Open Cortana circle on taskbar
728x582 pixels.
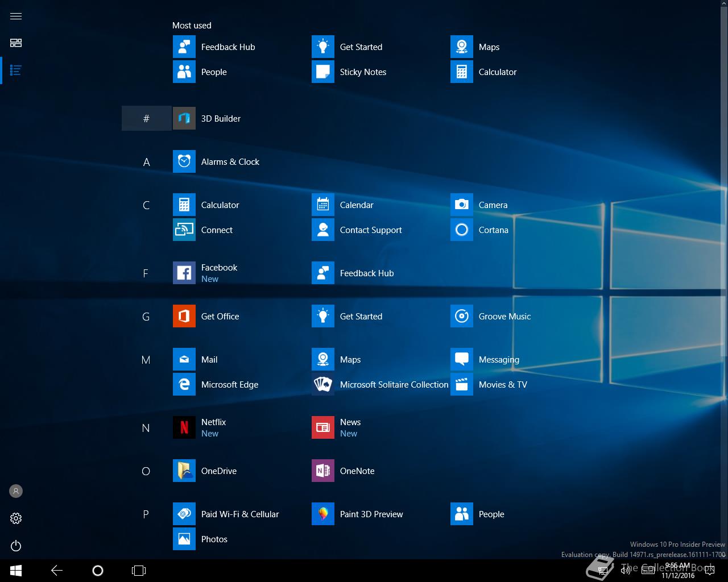click(x=98, y=571)
